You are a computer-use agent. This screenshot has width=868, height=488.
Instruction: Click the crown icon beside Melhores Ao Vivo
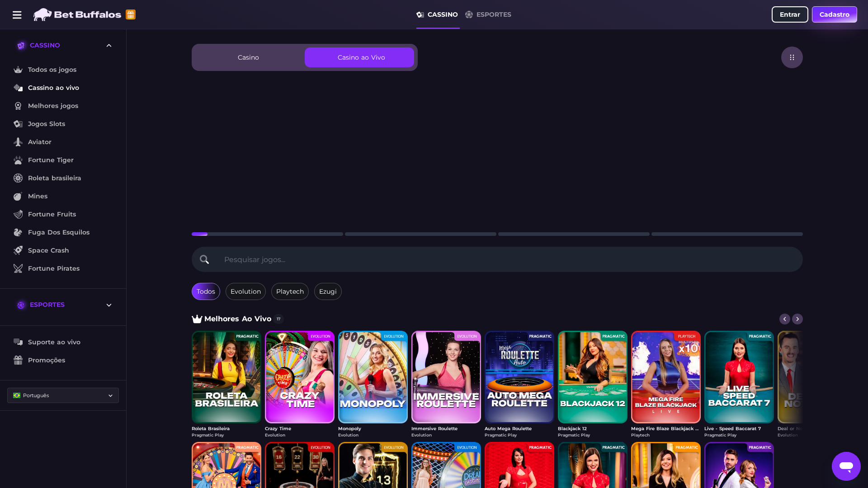197,319
